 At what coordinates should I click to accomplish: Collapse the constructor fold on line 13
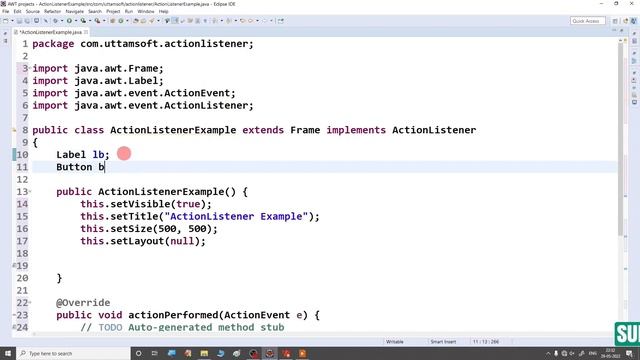coord(30,191)
